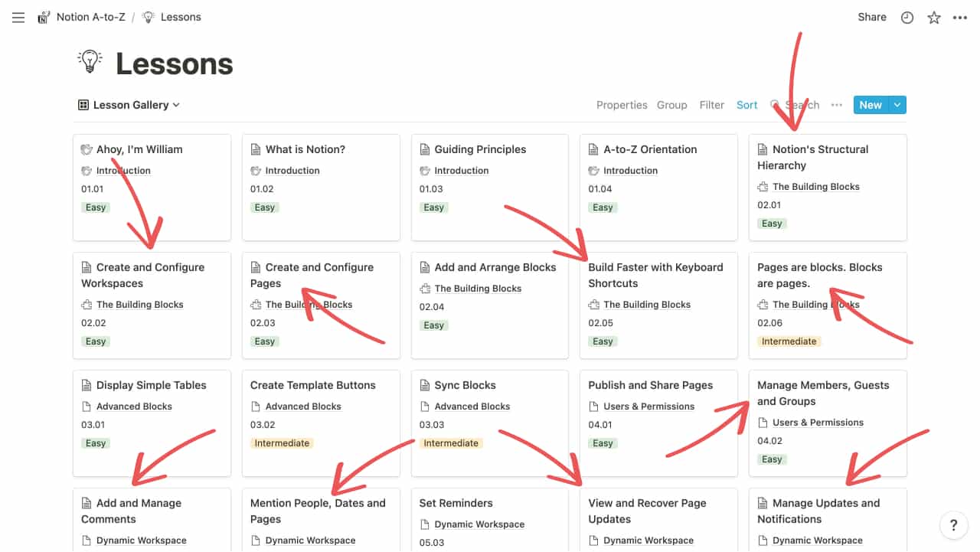Open Users & Permissions link on Manage Members card
The height and width of the screenshot is (552, 980).
818,423
